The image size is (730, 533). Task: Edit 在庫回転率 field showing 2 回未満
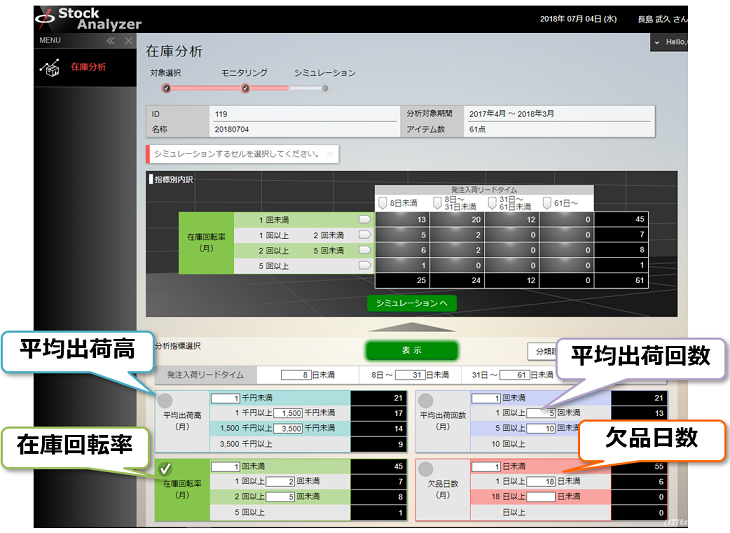[280, 481]
